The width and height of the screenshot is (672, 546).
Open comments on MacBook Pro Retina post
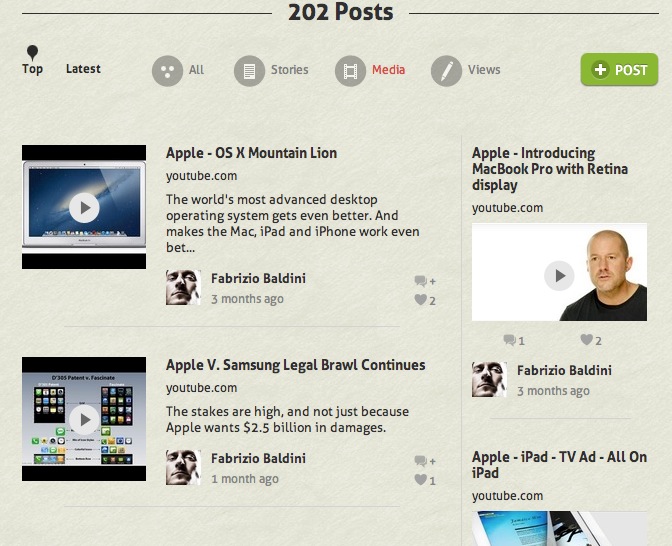click(510, 340)
